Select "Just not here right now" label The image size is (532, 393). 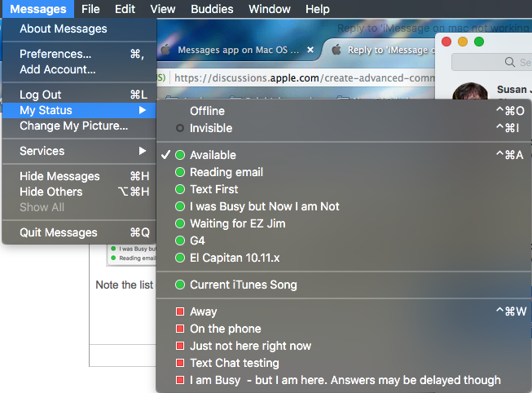(250, 346)
